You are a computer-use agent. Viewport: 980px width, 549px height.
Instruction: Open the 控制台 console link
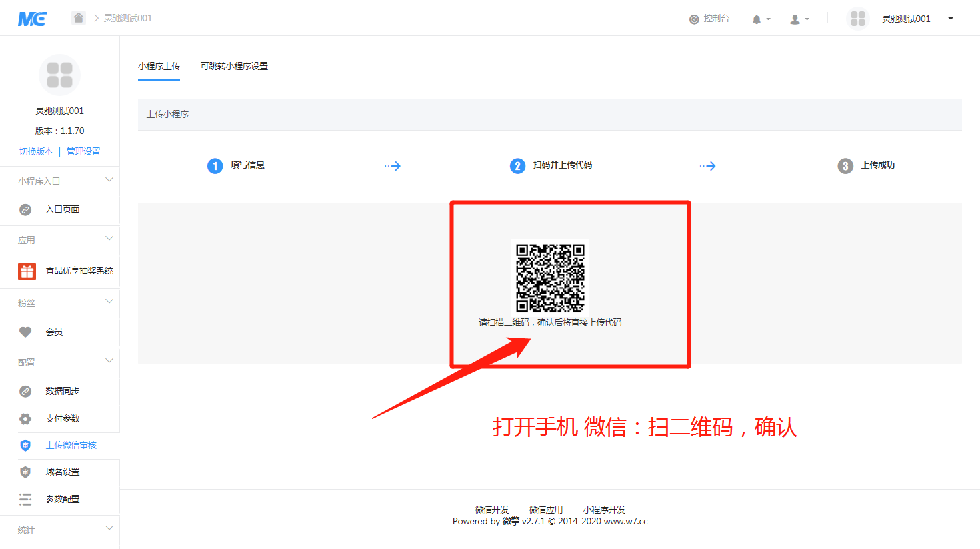[x=709, y=19]
